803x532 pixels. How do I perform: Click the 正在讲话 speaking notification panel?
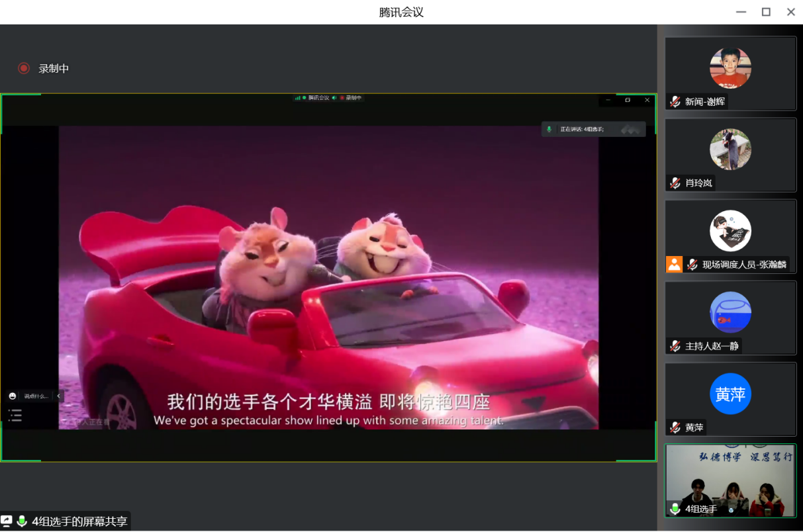(593, 129)
